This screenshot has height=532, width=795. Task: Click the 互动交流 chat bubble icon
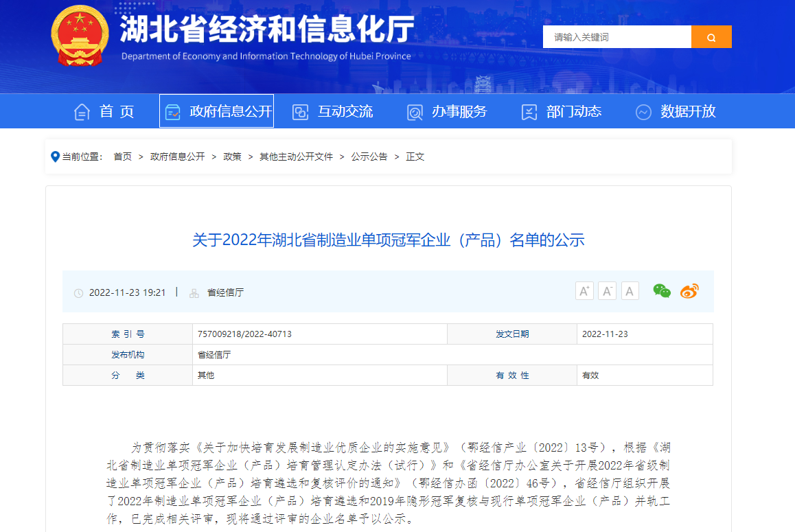tap(300, 111)
